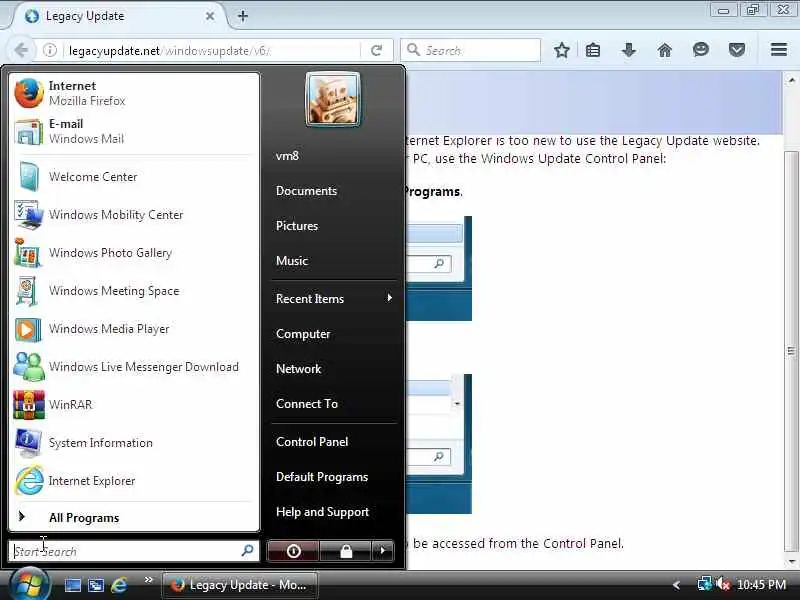800x600 pixels.
Task: Open a new Firefox tab
Action: point(243,16)
